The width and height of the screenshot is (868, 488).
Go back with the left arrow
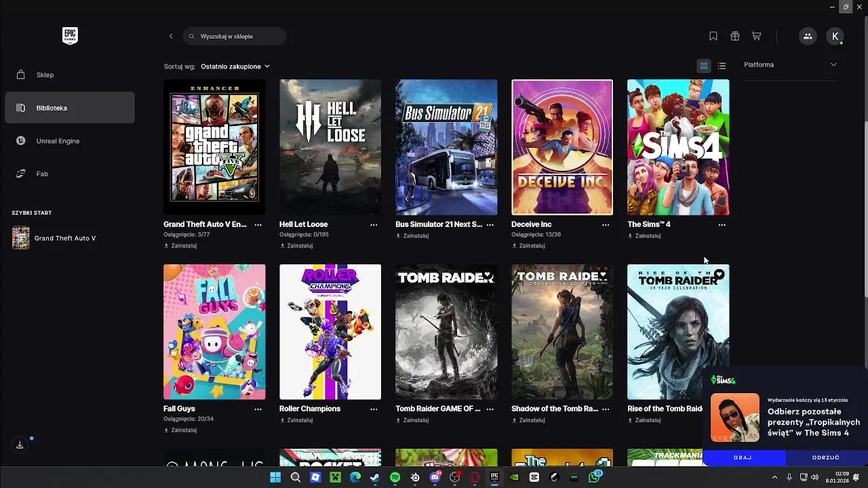pos(171,36)
